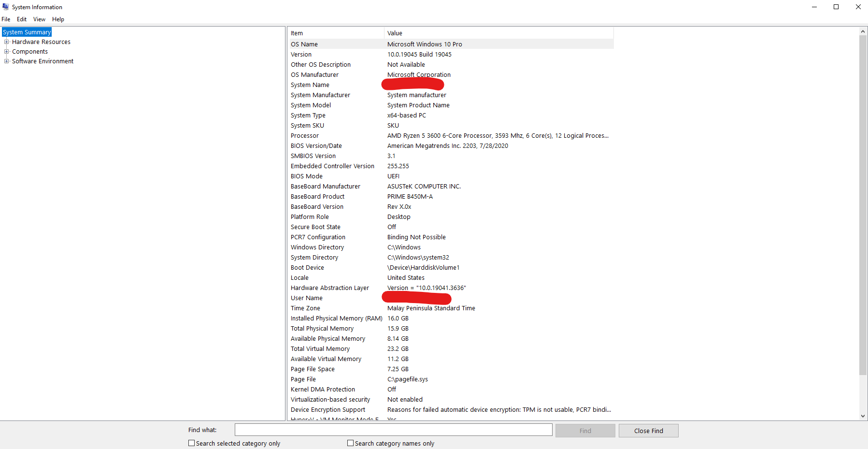Select System Summary in the tree
The image size is (868, 449).
click(x=27, y=32)
